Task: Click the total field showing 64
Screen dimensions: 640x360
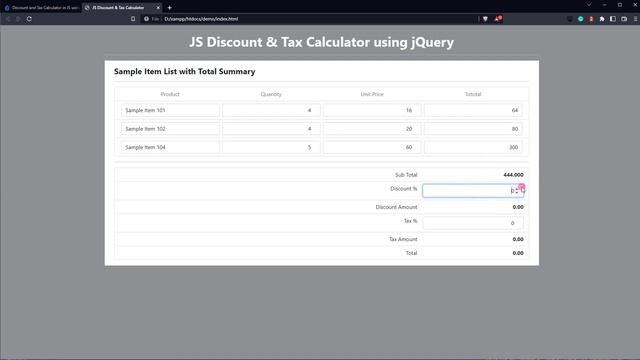Action: pyautogui.click(x=473, y=110)
